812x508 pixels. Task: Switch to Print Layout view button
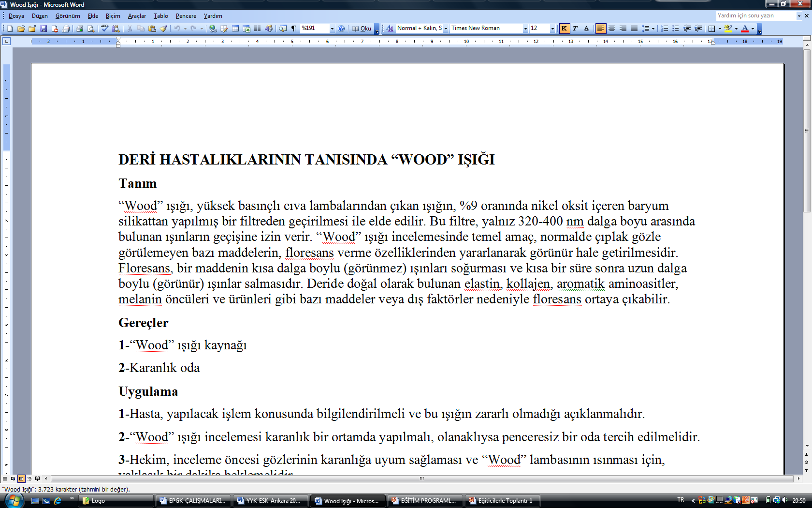click(x=21, y=479)
